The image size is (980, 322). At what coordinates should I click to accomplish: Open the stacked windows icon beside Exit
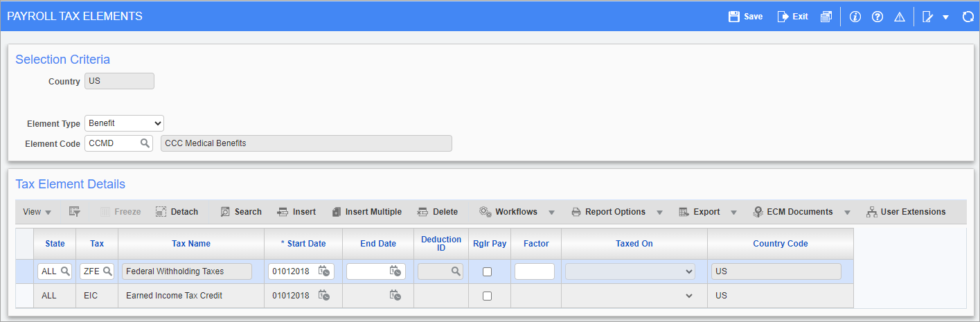826,17
